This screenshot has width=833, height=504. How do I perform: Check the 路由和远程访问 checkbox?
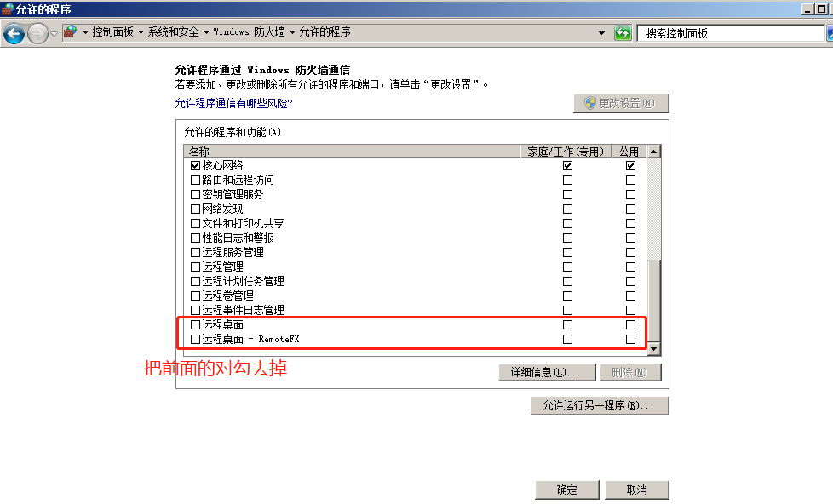tap(195, 180)
